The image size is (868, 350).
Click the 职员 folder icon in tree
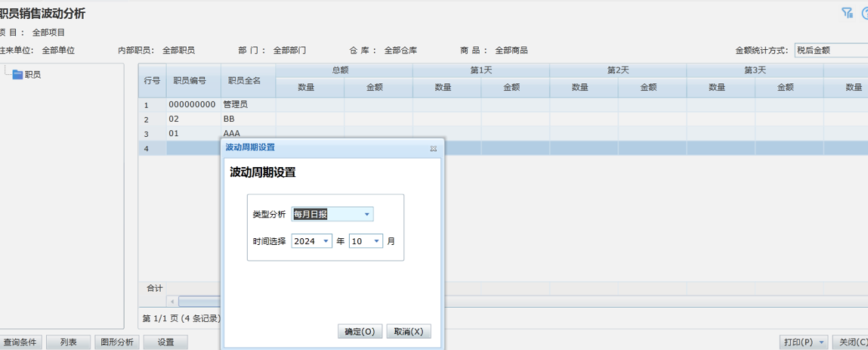17,74
